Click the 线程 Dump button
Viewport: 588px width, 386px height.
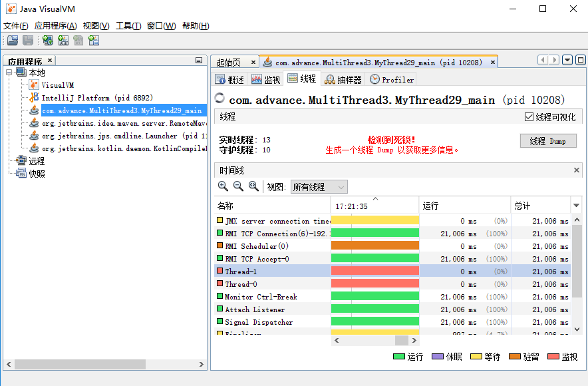pyautogui.click(x=548, y=141)
